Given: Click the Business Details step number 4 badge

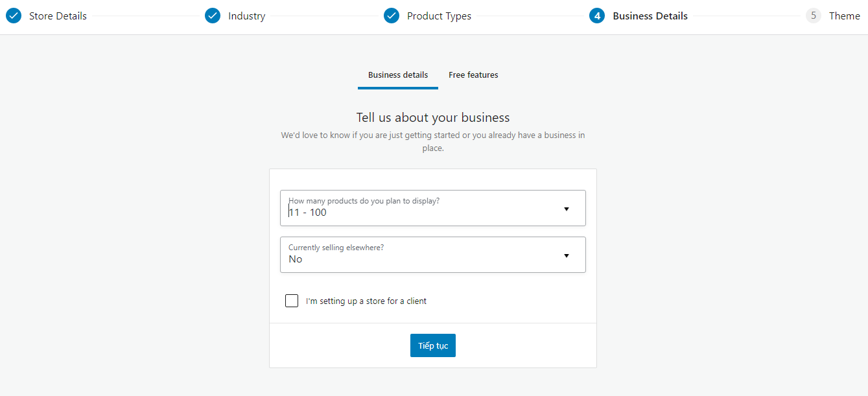Looking at the screenshot, I should click(597, 16).
